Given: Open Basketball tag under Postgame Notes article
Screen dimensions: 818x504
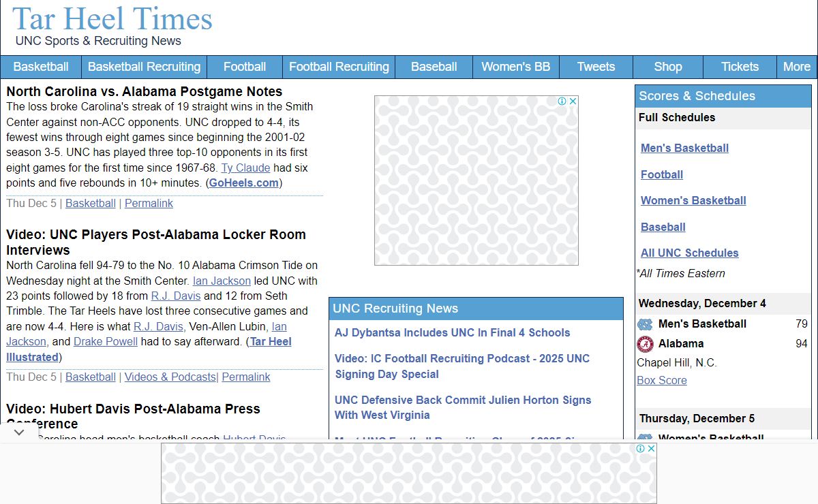Looking at the screenshot, I should pyautogui.click(x=91, y=203).
